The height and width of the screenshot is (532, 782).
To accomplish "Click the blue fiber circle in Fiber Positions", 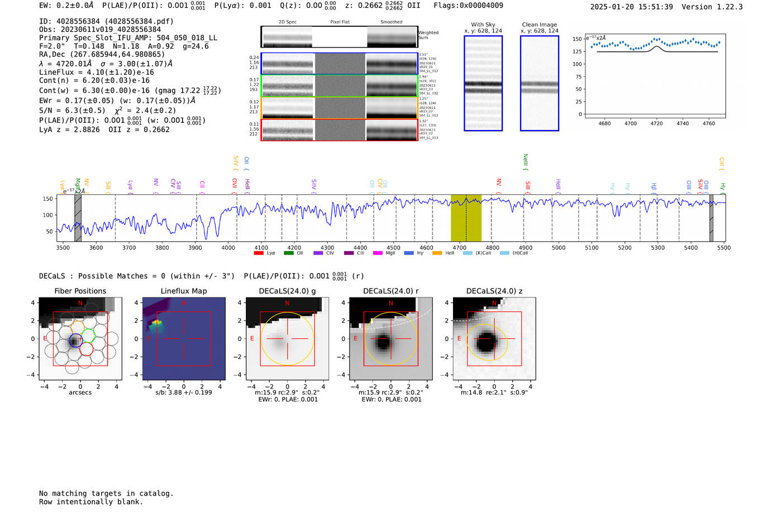I will click(75, 340).
